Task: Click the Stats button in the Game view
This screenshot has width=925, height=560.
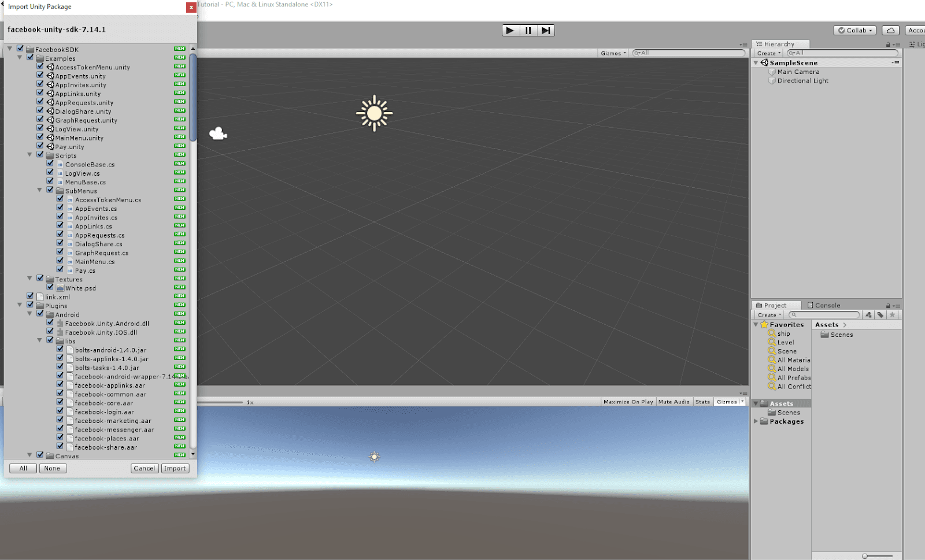Action: click(x=702, y=401)
